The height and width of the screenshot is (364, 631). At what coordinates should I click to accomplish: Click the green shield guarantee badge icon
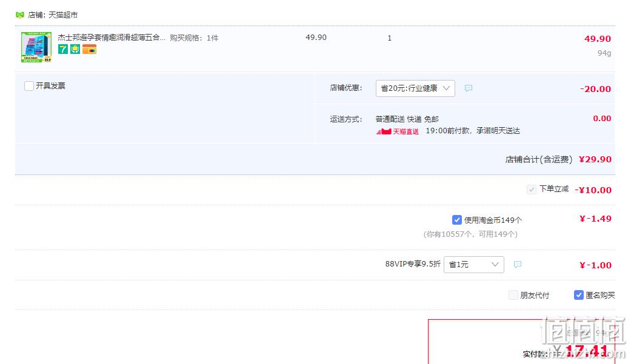click(x=75, y=49)
